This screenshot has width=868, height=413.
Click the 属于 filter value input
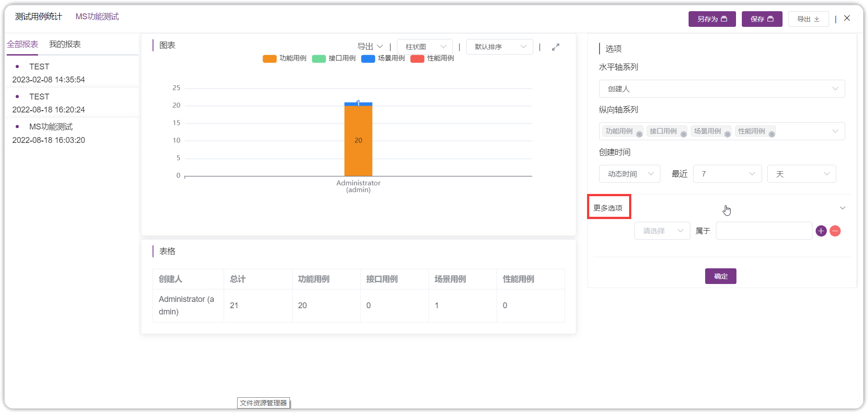[x=764, y=231]
